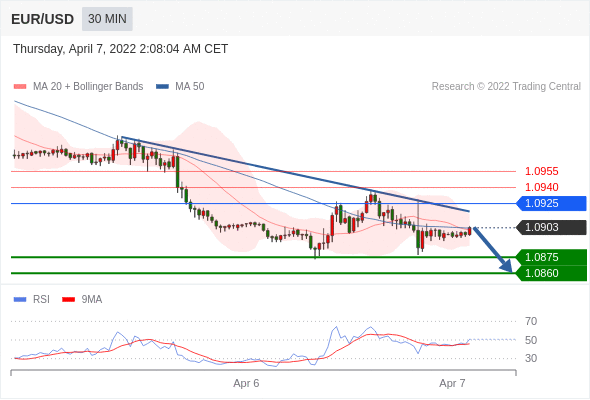
Task: Click the Apr 7 date axis label
Action: coord(452,383)
